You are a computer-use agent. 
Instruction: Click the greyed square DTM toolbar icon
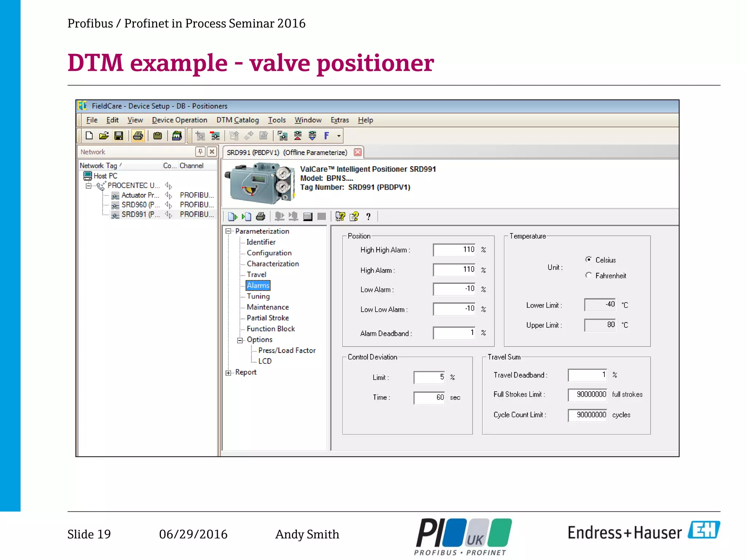tap(322, 217)
